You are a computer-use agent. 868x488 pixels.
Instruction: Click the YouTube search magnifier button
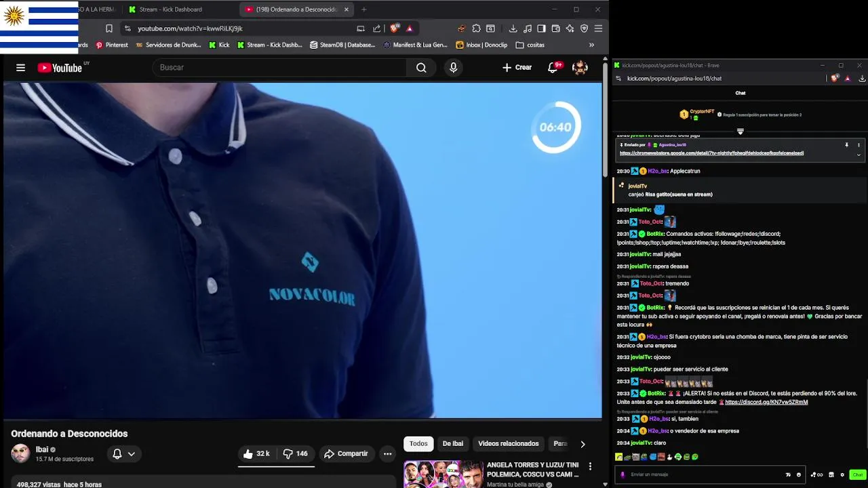coord(421,68)
